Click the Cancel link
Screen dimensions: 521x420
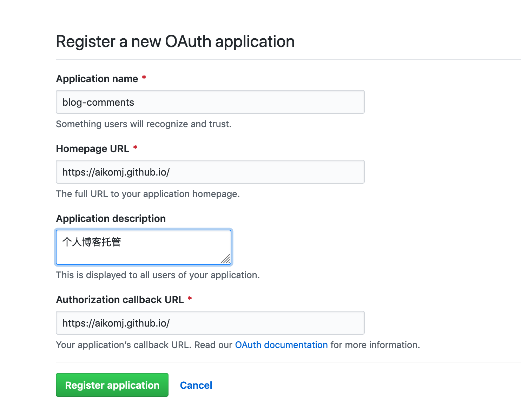(196, 385)
